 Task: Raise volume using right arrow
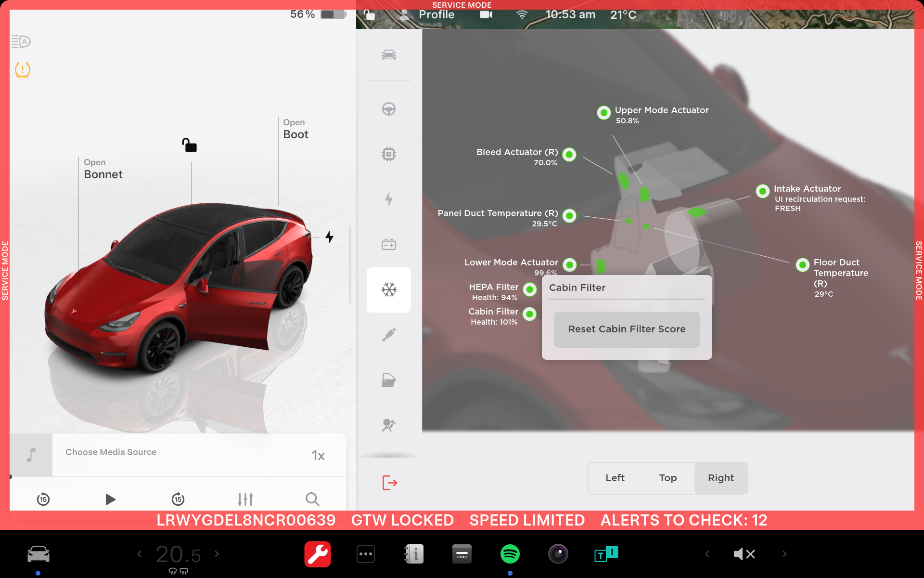tap(784, 554)
